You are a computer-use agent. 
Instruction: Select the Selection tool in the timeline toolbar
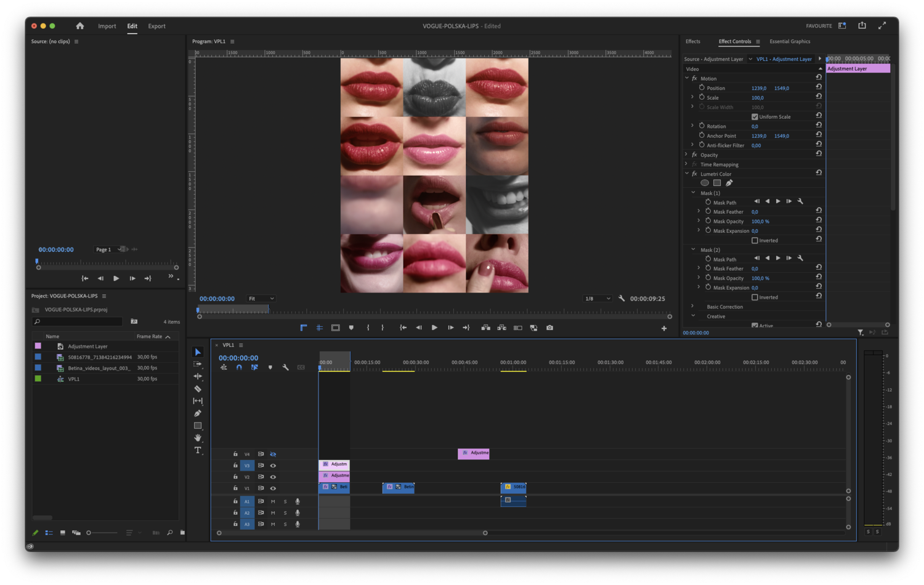pos(198,352)
